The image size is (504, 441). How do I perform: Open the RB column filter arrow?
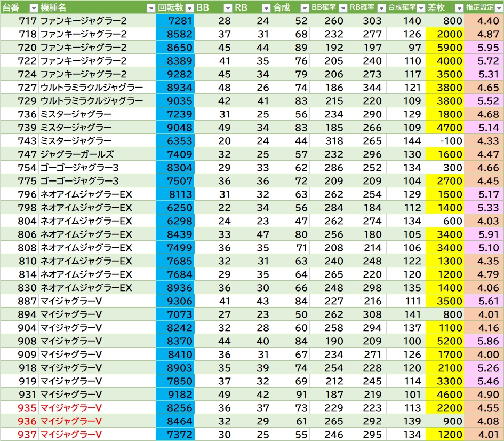click(x=266, y=9)
